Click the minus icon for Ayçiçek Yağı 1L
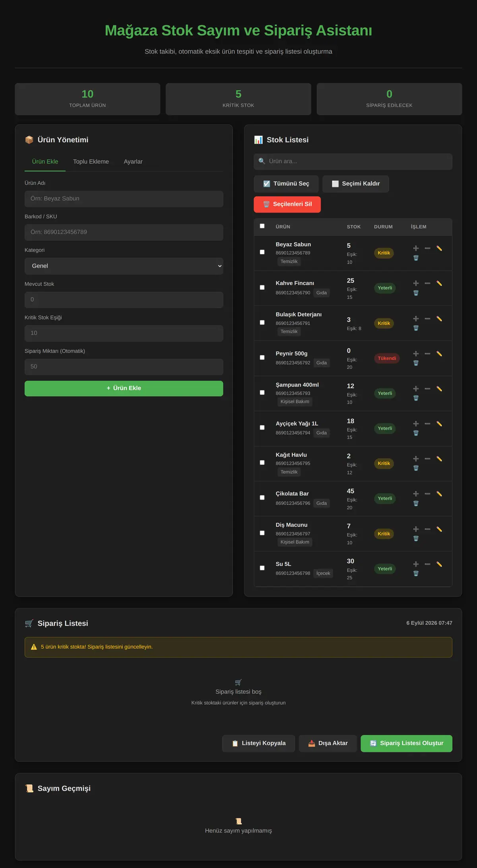The height and width of the screenshot is (868, 477). click(x=427, y=424)
